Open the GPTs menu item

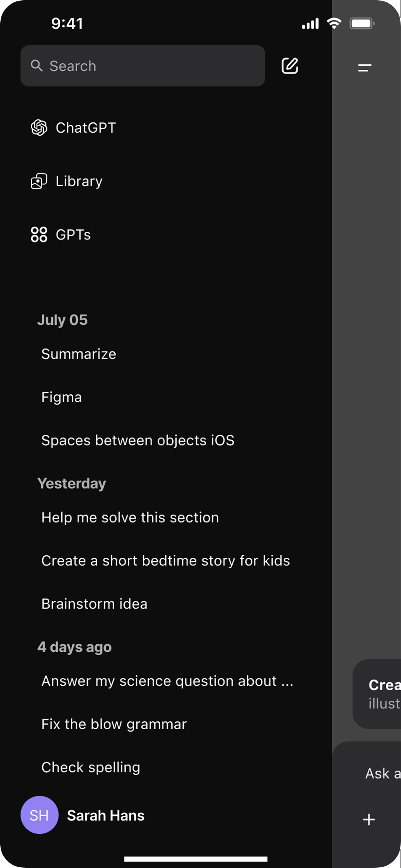click(73, 234)
